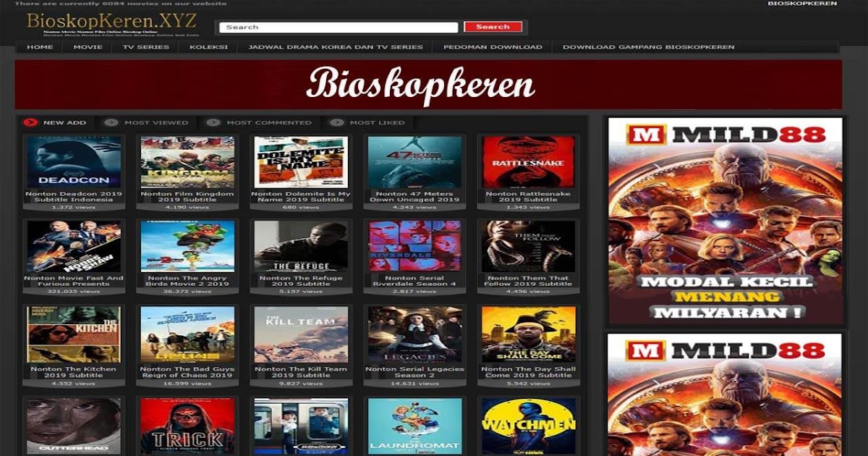The width and height of the screenshot is (868, 456).
Task: Click the red NEW ADD circle icon
Action: pyautogui.click(x=30, y=122)
